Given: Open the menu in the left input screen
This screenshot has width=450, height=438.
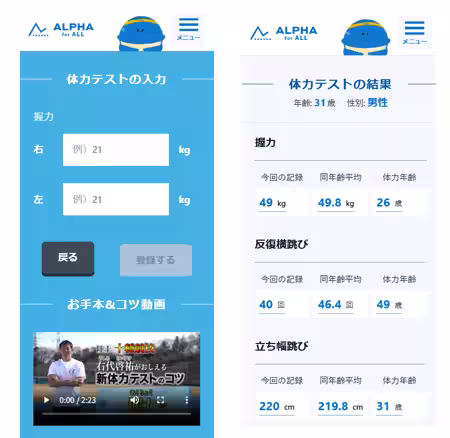Looking at the screenshot, I should coord(188,30).
